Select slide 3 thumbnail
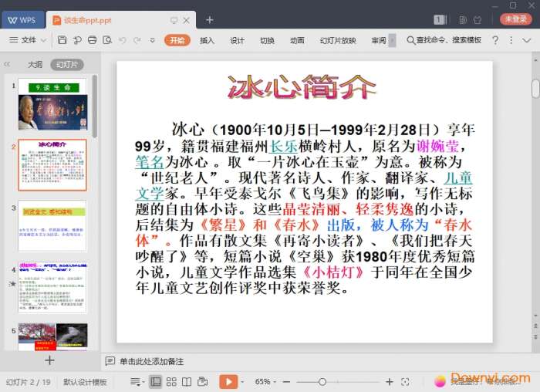Image resolution: width=540 pixels, height=392 pixels. click(x=52, y=226)
